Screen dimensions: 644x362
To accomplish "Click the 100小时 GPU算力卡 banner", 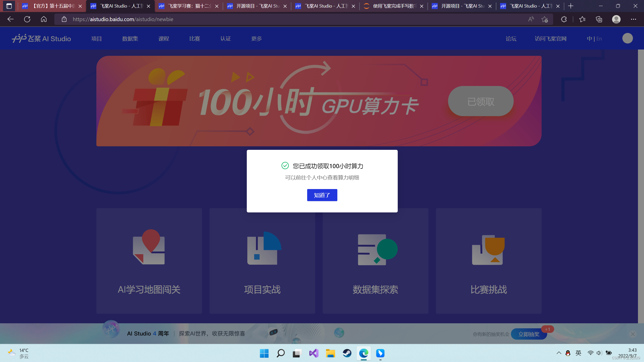I will click(x=319, y=101).
